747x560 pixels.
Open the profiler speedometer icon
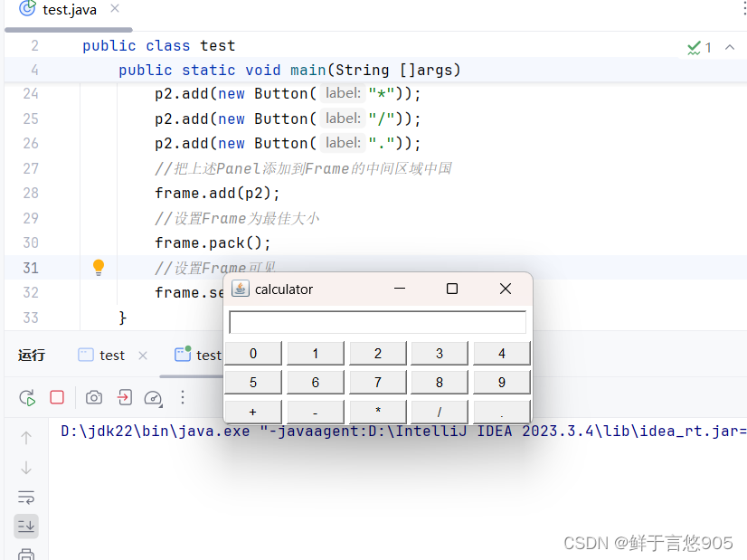pyautogui.click(x=154, y=398)
